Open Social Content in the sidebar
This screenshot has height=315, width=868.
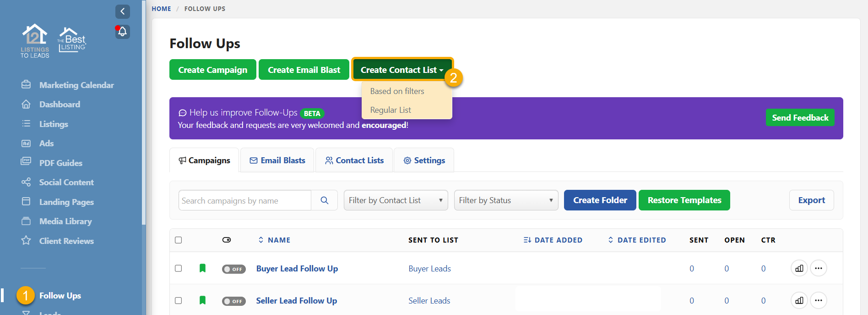(66, 182)
